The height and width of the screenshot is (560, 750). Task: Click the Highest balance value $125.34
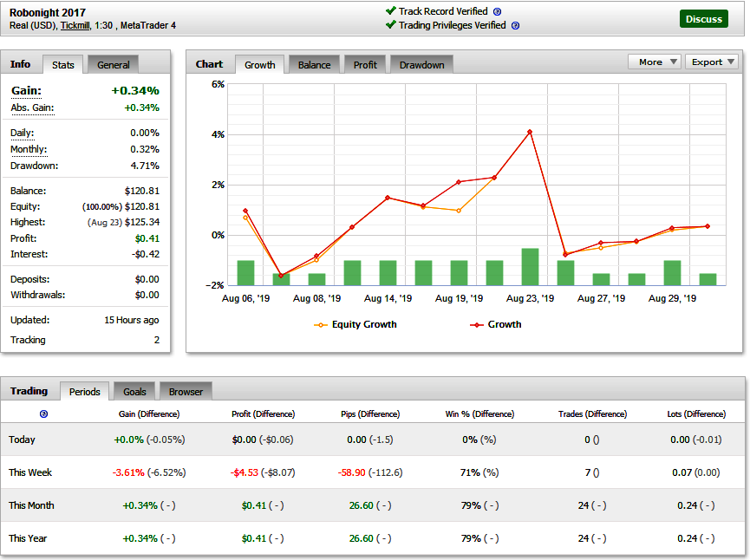click(x=142, y=223)
